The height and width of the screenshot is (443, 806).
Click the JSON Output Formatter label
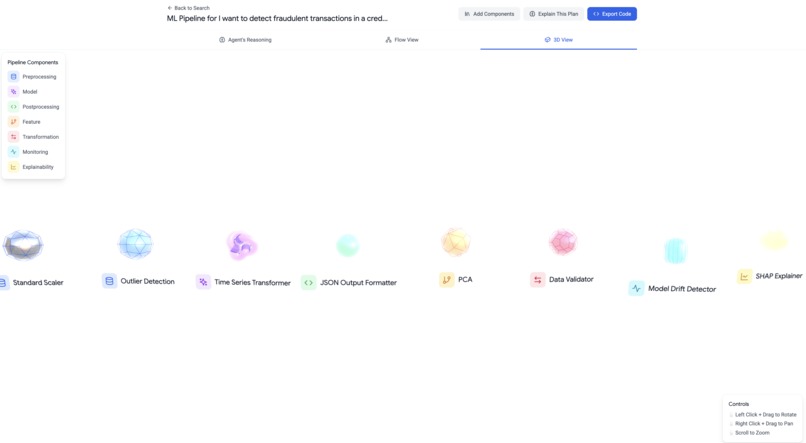(x=358, y=282)
